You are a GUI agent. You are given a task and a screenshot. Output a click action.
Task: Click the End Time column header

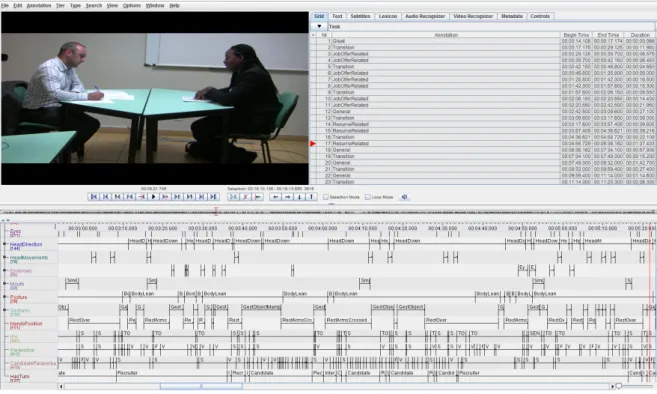pyautogui.click(x=608, y=35)
